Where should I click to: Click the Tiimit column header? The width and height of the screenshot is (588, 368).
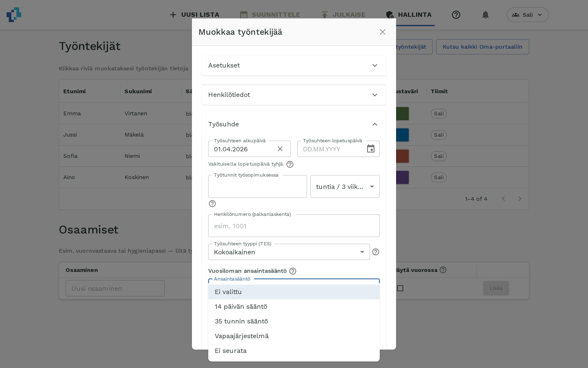[439, 91]
